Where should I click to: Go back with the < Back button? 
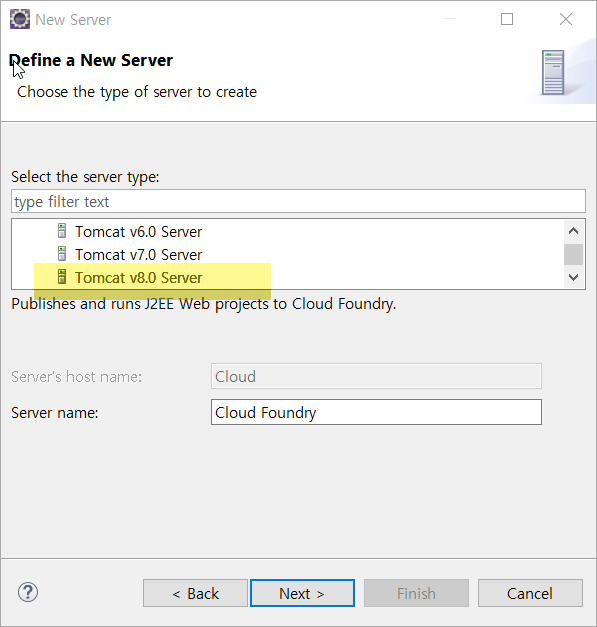pyautogui.click(x=196, y=593)
